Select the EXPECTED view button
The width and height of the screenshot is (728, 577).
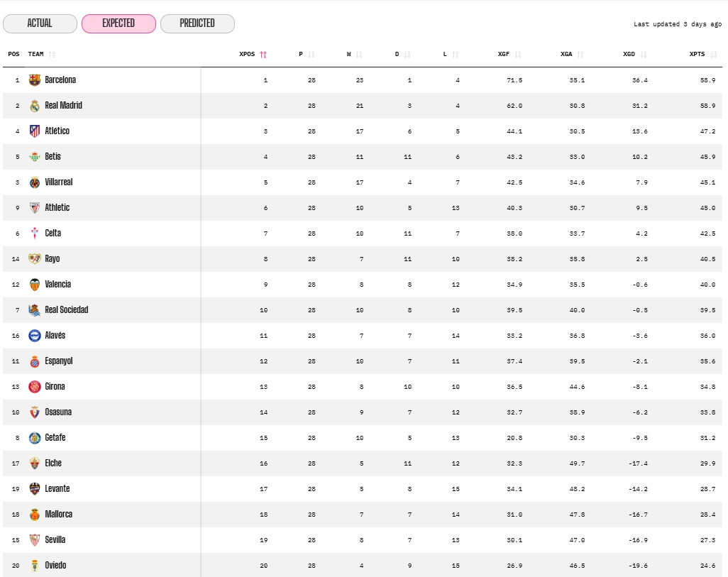click(x=118, y=23)
